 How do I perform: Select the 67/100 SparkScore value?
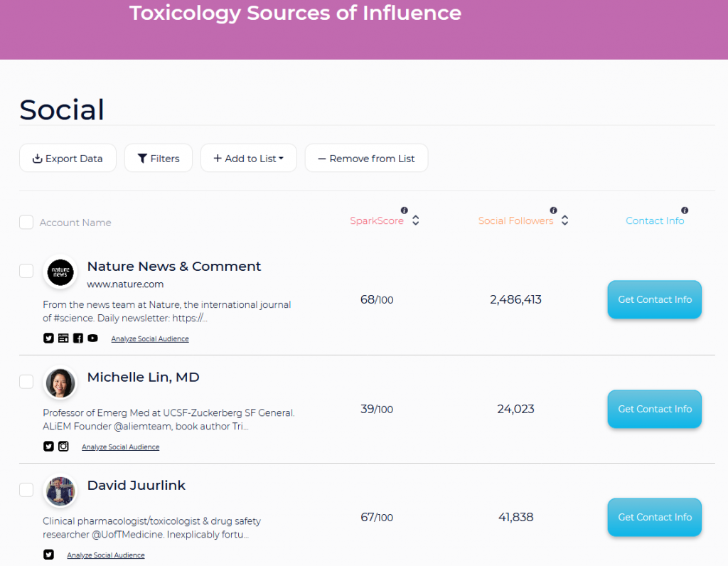point(377,517)
